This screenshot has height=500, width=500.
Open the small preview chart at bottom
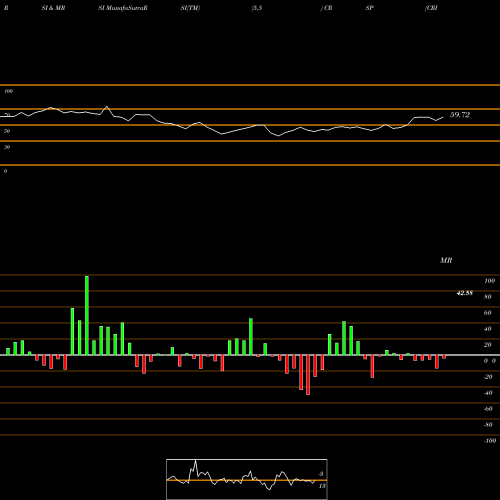click(247, 479)
